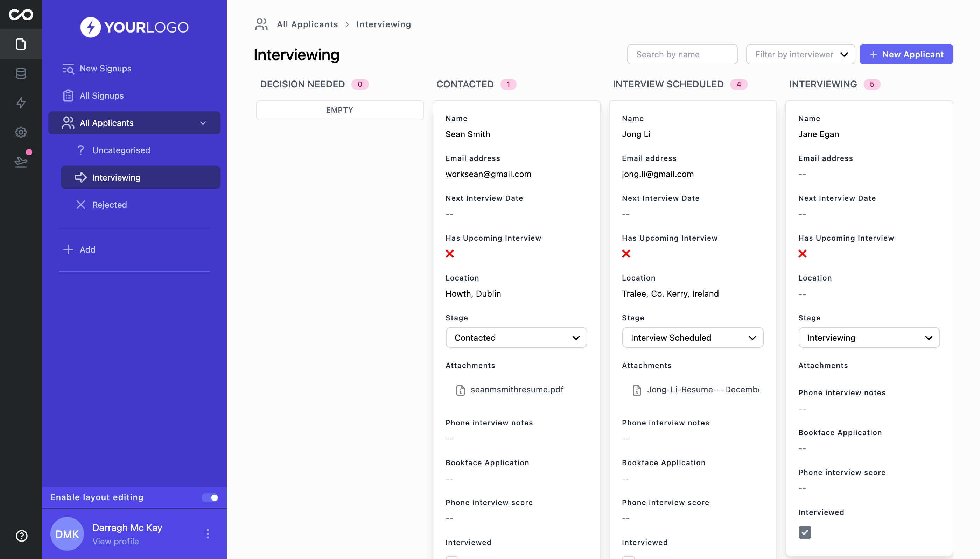Uncheck the Interviewed checkbox on Jane Egan's card

(805, 532)
